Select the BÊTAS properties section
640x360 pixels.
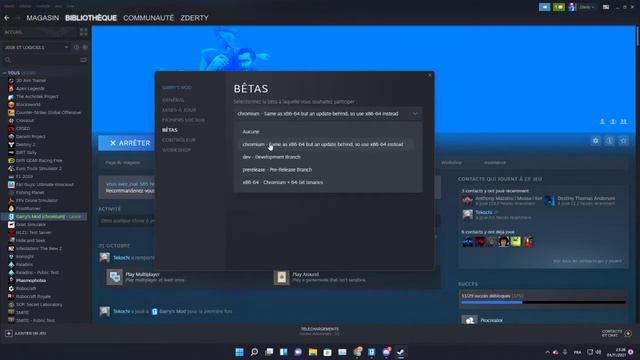170,130
